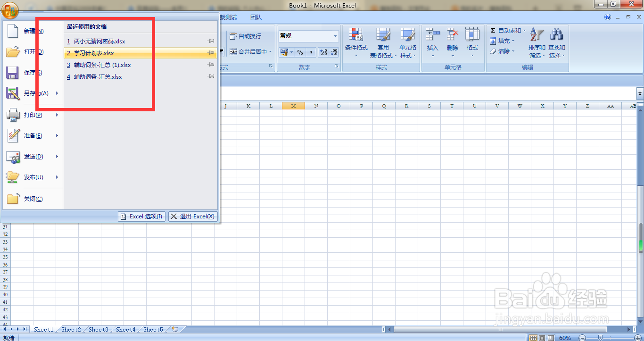644x341 pixels.
Task: Expand the 准备 submenu arrow
Action: (x=57, y=136)
